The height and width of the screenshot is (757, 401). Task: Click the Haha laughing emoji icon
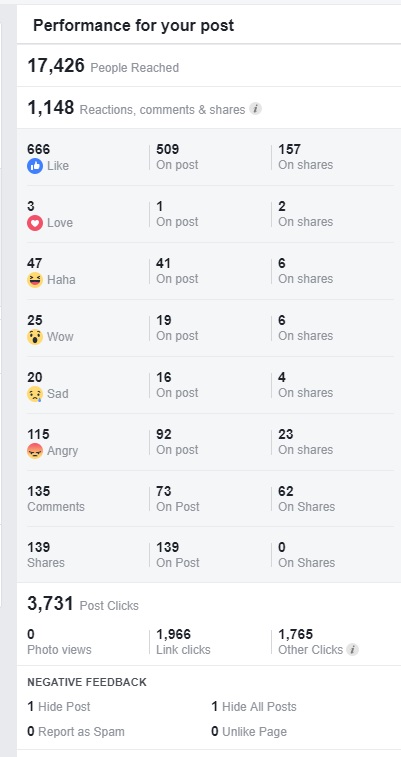click(x=35, y=280)
